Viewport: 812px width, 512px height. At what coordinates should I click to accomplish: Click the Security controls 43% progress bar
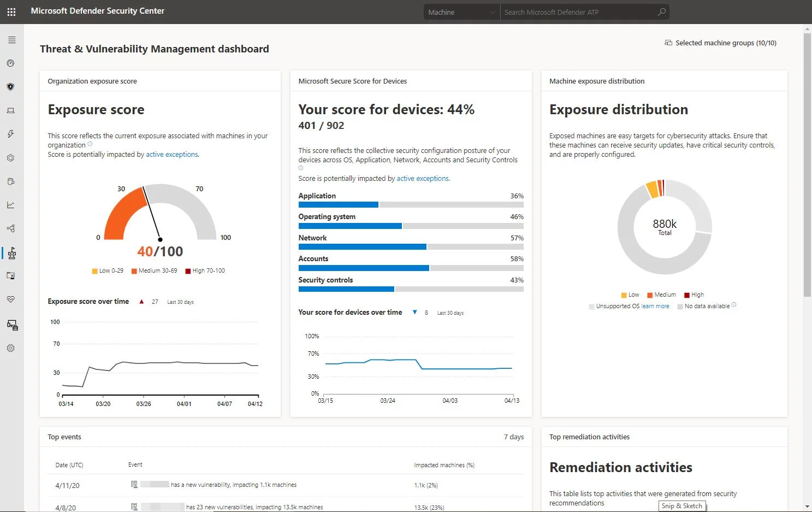(411, 289)
